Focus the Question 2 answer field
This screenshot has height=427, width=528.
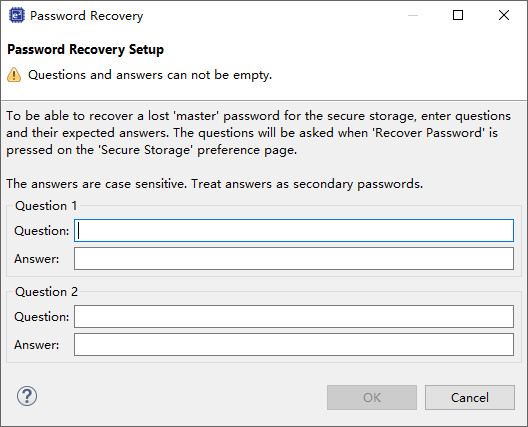pos(294,344)
